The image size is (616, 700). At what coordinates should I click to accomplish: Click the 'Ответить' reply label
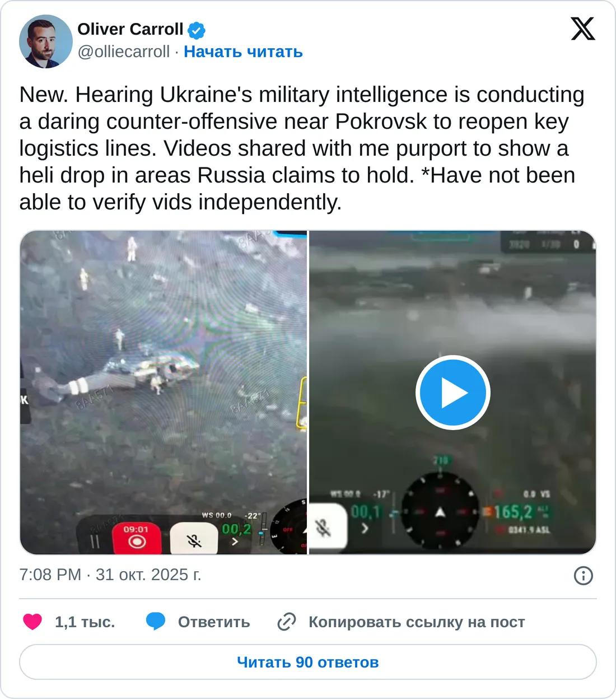(214, 622)
